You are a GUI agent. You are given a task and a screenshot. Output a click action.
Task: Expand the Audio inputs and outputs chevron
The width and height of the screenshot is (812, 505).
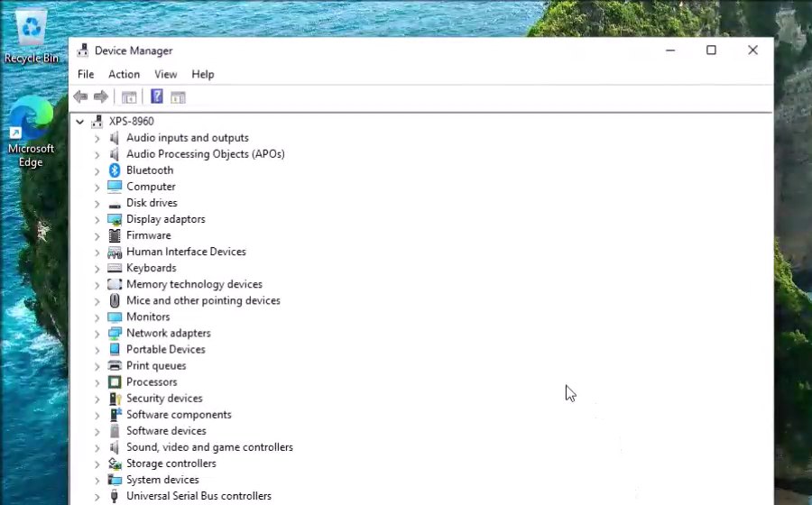(x=97, y=138)
